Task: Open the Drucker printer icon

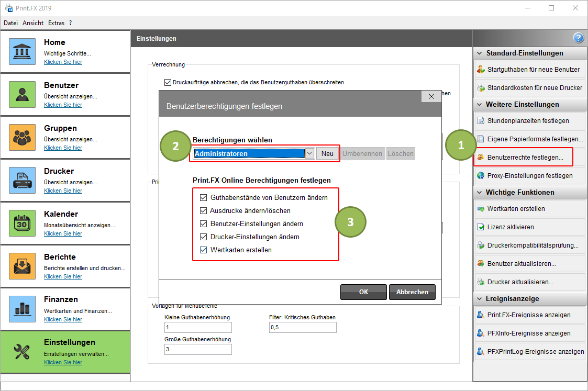Action: [x=22, y=180]
